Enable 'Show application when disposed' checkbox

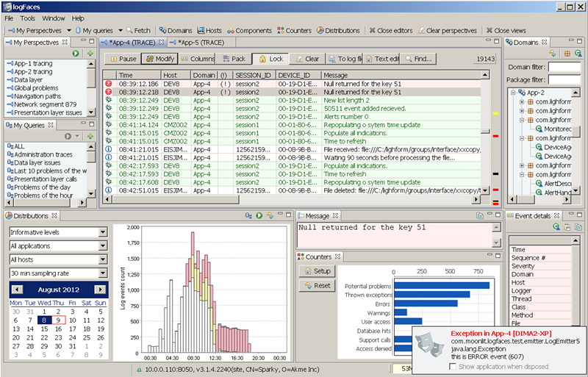click(453, 365)
